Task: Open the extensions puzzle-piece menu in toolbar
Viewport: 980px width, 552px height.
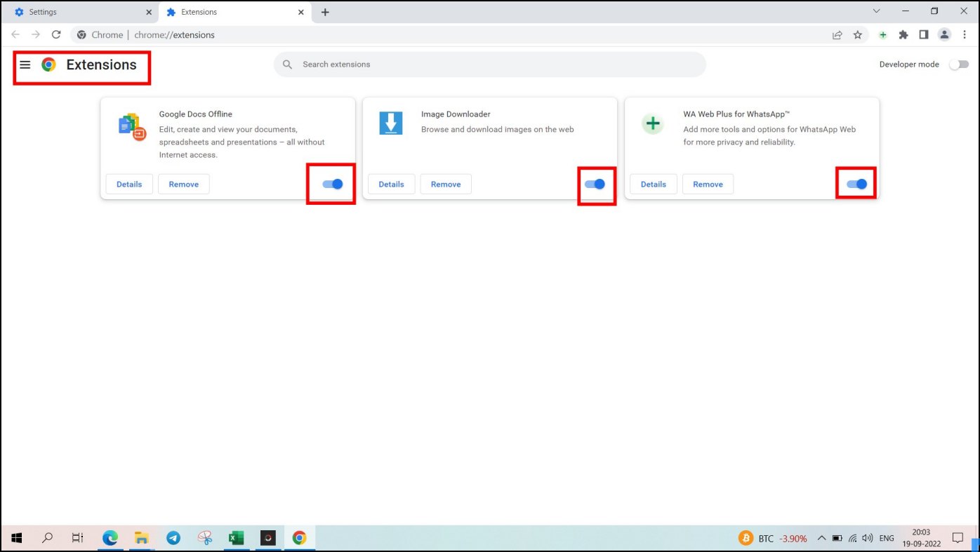Action: (x=903, y=34)
